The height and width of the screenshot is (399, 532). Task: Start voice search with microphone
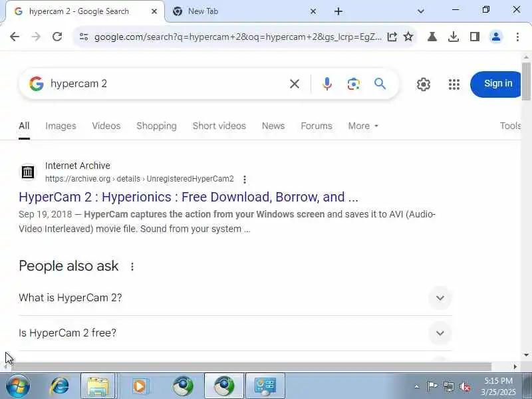327,84
